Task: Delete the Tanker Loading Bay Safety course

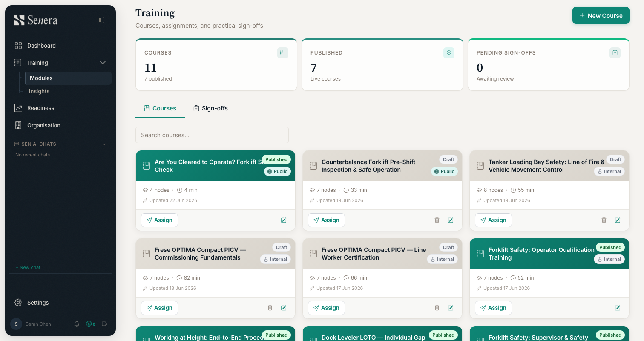Action: click(604, 220)
